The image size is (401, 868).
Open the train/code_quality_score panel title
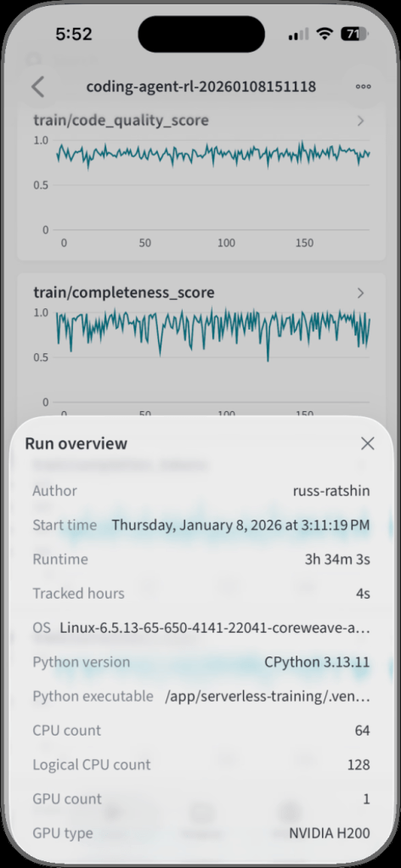pos(121,120)
